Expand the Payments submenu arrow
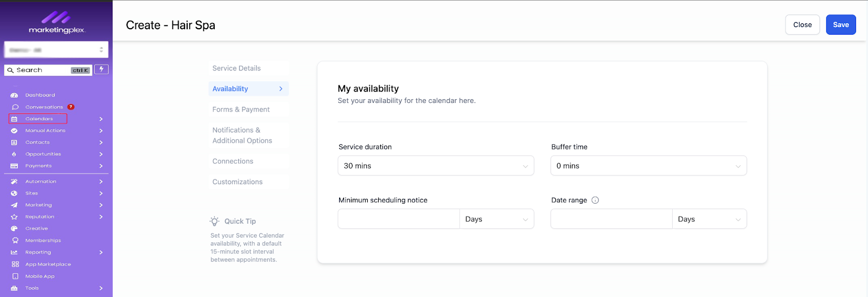This screenshot has width=868, height=297. click(x=101, y=166)
